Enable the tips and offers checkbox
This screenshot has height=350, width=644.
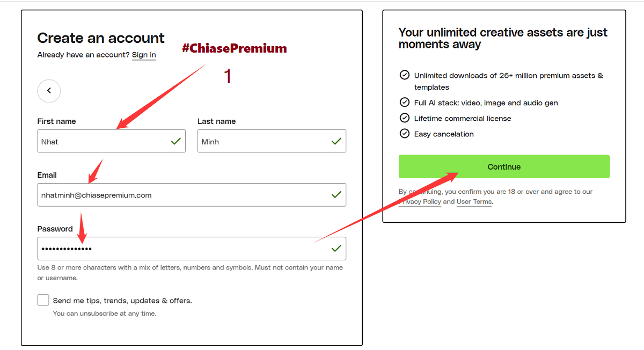click(x=43, y=300)
